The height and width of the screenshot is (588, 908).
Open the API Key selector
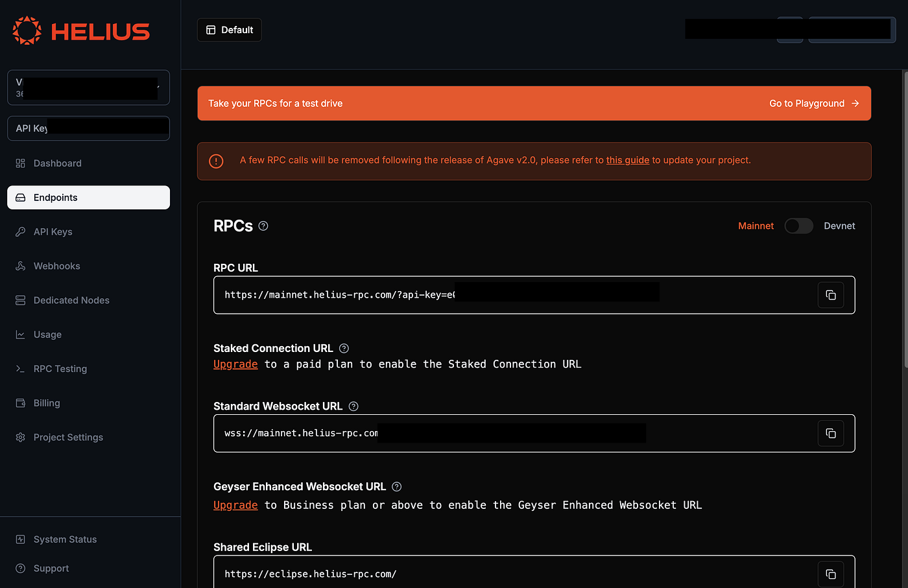88,128
